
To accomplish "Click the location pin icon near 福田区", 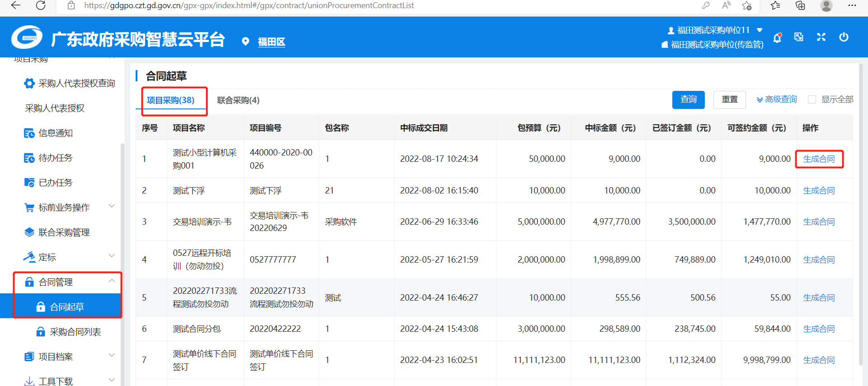I will tap(245, 42).
